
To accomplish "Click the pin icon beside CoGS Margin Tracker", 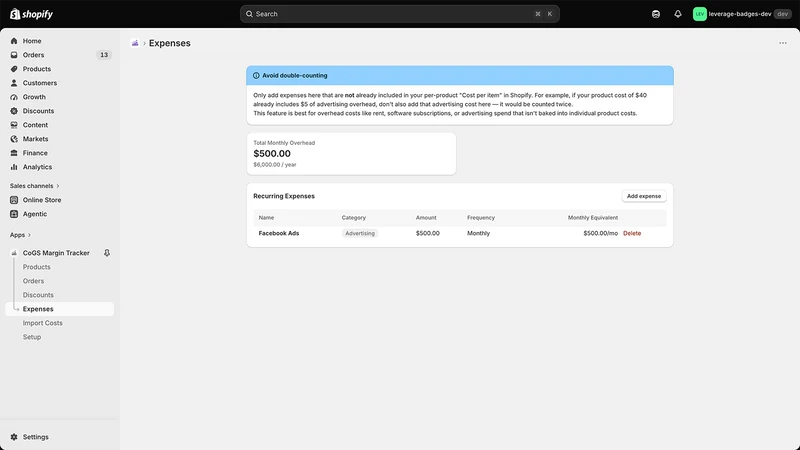I will click(x=107, y=253).
